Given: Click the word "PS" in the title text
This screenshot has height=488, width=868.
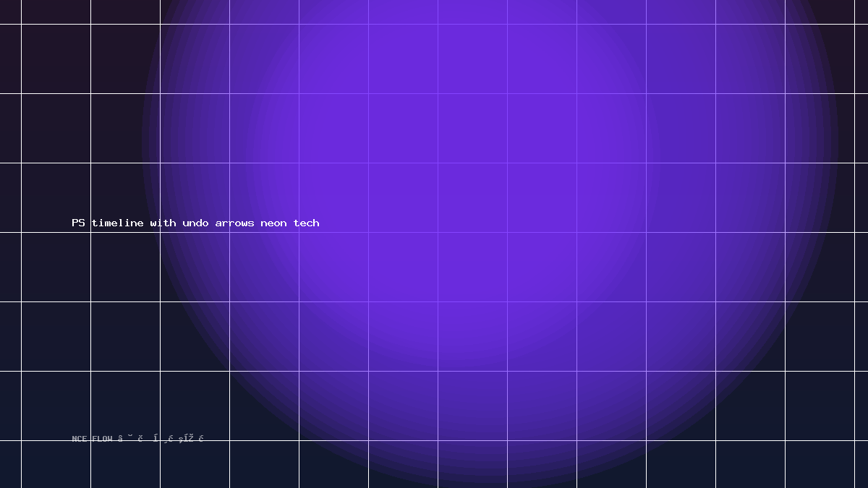Looking at the screenshot, I should coord(78,223).
